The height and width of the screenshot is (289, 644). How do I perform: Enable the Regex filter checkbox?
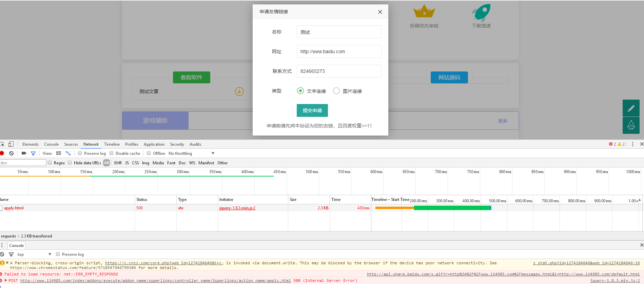point(50,163)
